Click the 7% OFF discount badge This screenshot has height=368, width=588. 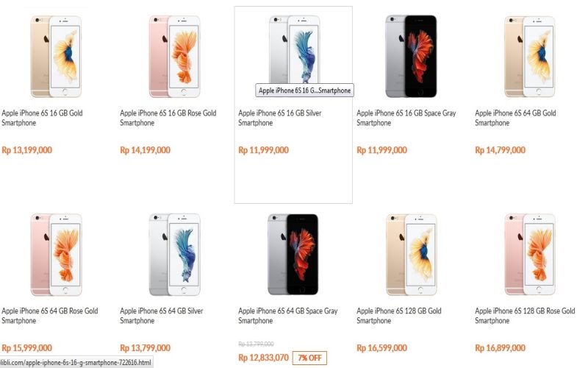pos(309,358)
